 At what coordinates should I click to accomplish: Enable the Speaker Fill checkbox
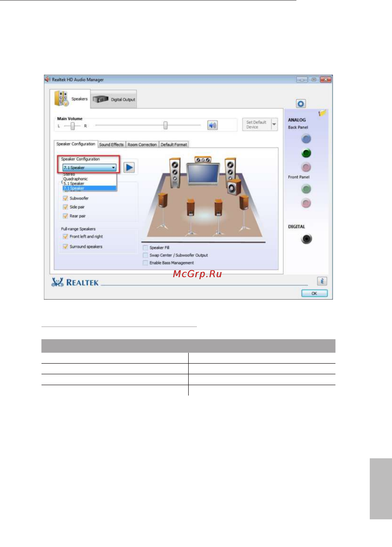(x=145, y=248)
